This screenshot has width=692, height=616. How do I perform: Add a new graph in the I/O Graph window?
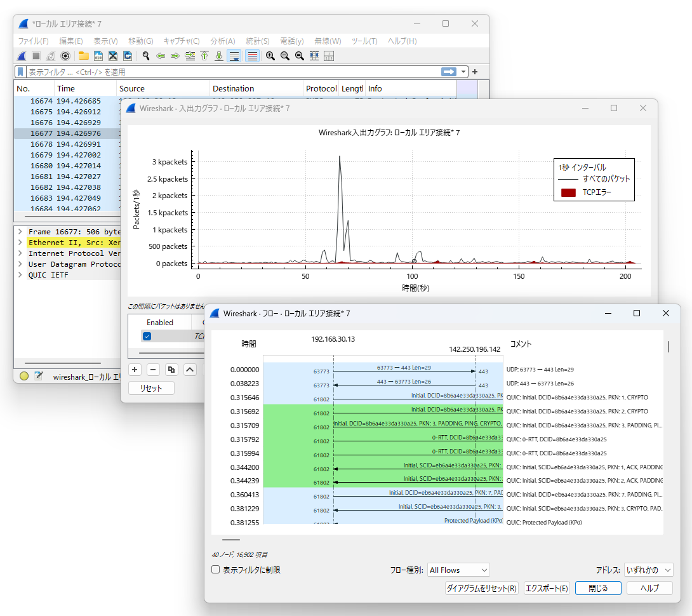135,370
